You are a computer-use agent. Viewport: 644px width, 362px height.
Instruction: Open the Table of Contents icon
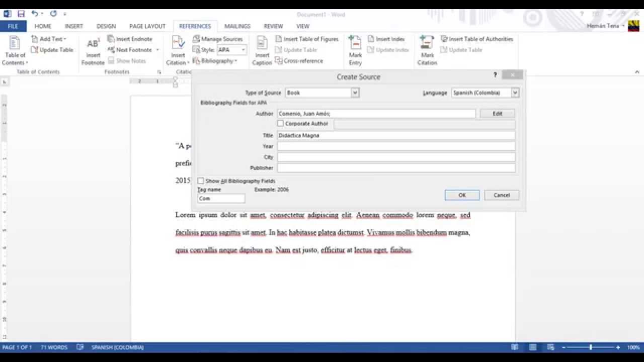(x=15, y=51)
